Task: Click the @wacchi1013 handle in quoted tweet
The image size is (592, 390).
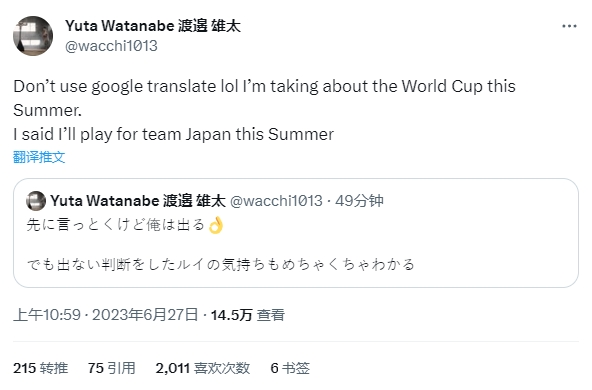Action: pyautogui.click(x=276, y=200)
